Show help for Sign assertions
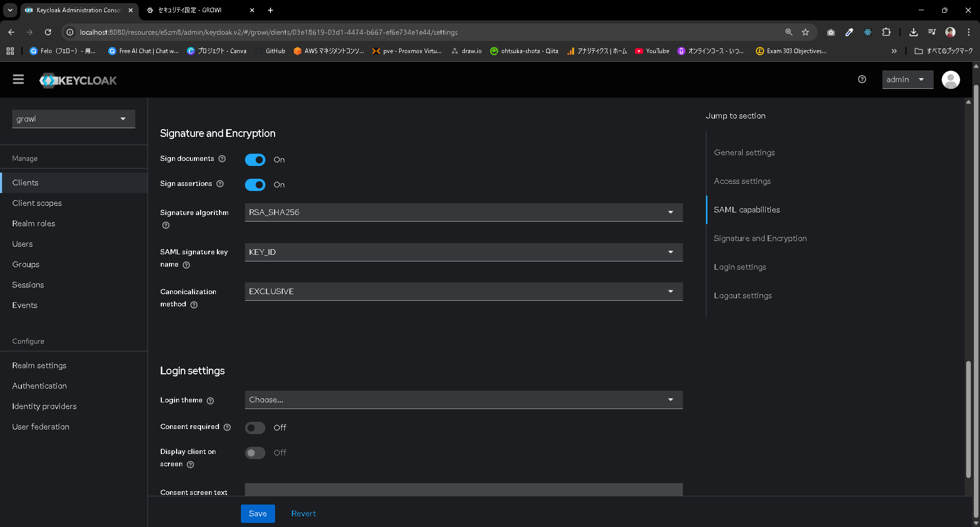The image size is (980, 527). [x=220, y=184]
